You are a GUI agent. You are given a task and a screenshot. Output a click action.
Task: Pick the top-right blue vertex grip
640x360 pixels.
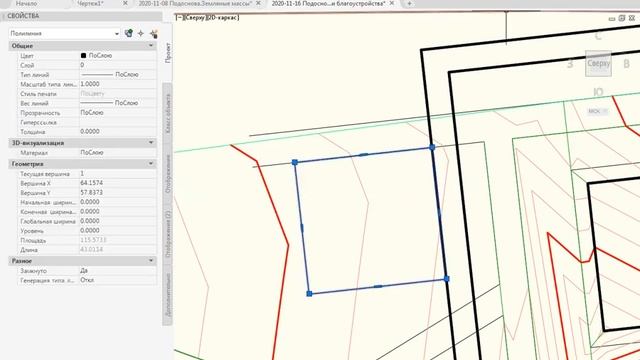click(x=432, y=147)
